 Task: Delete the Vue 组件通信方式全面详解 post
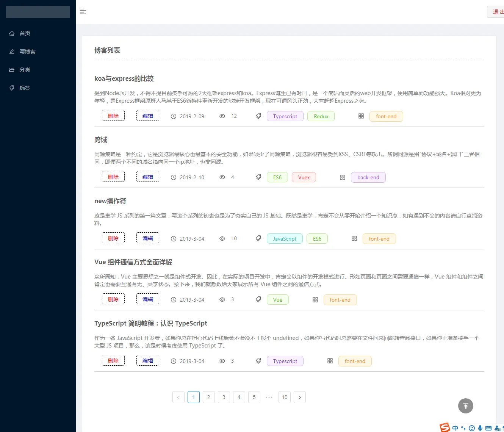tap(113, 299)
